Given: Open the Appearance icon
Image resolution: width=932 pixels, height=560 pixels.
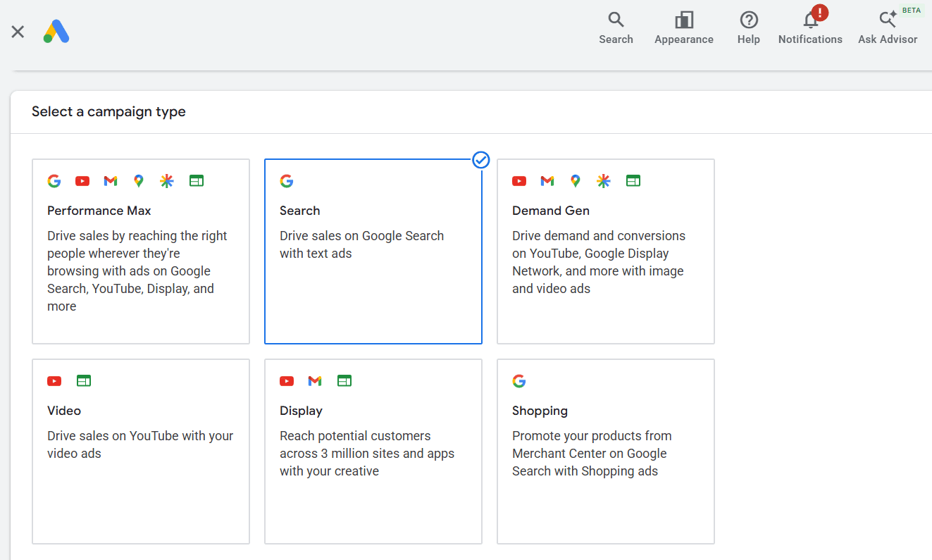Looking at the screenshot, I should 683,20.
